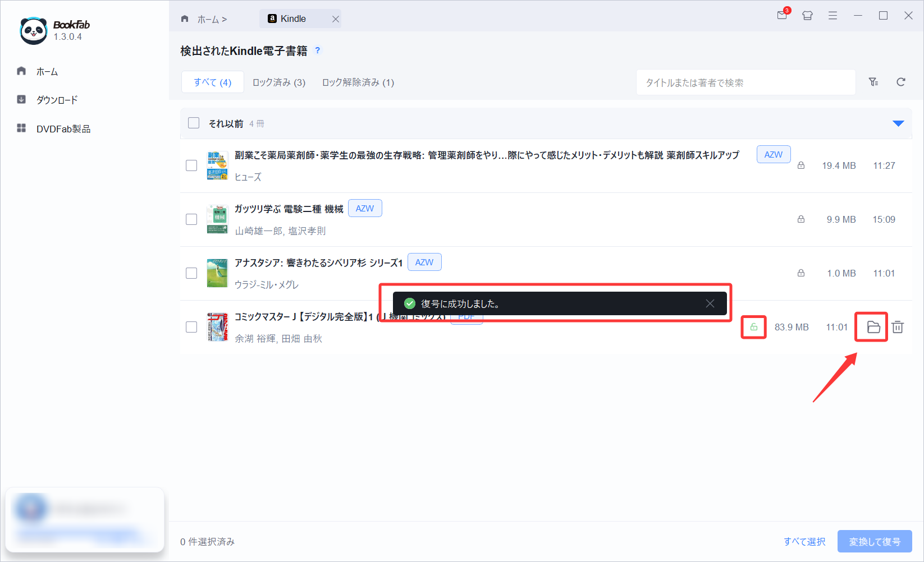Open the filter options icon
924x562 pixels.
pyautogui.click(x=873, y=82)
